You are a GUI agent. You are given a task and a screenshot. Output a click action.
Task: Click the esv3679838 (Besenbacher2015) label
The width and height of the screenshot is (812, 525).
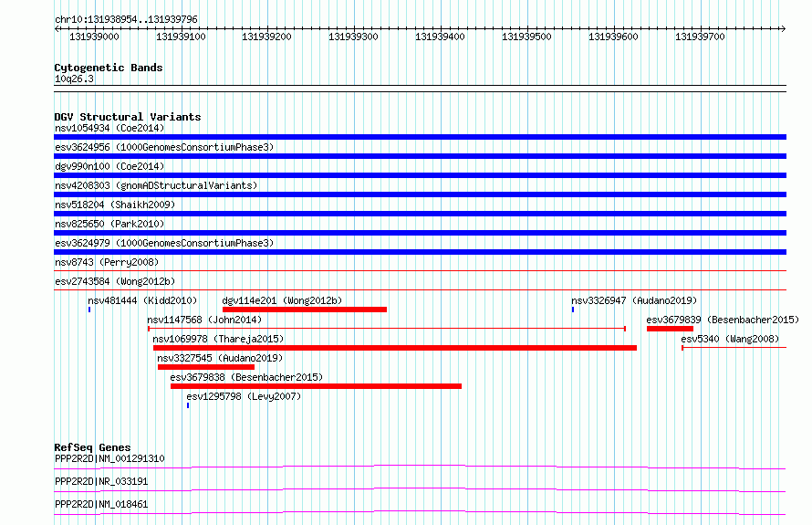coord(246,377)
